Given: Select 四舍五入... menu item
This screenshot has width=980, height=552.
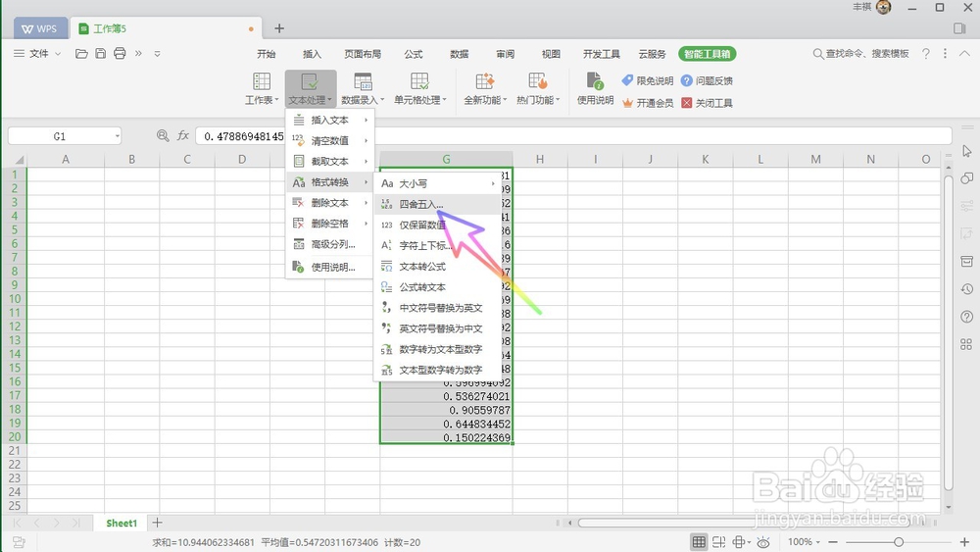Looking at the screenshot, I should pos(437,204).
